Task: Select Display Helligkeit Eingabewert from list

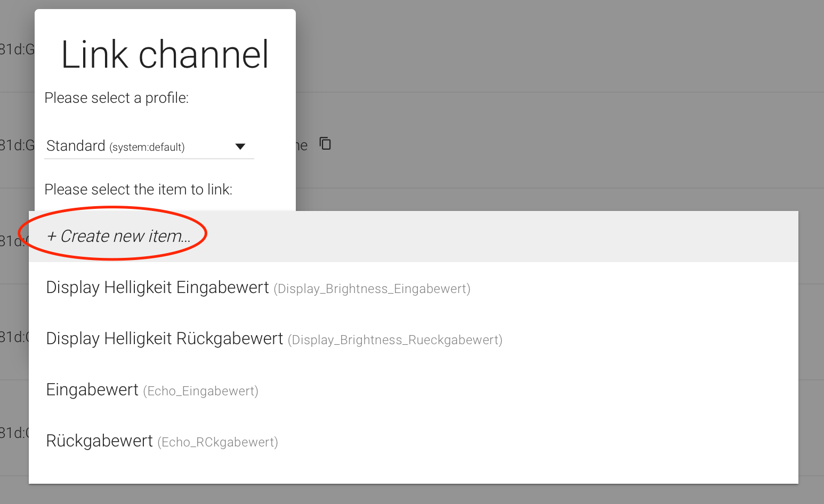Action: [157, 288]
